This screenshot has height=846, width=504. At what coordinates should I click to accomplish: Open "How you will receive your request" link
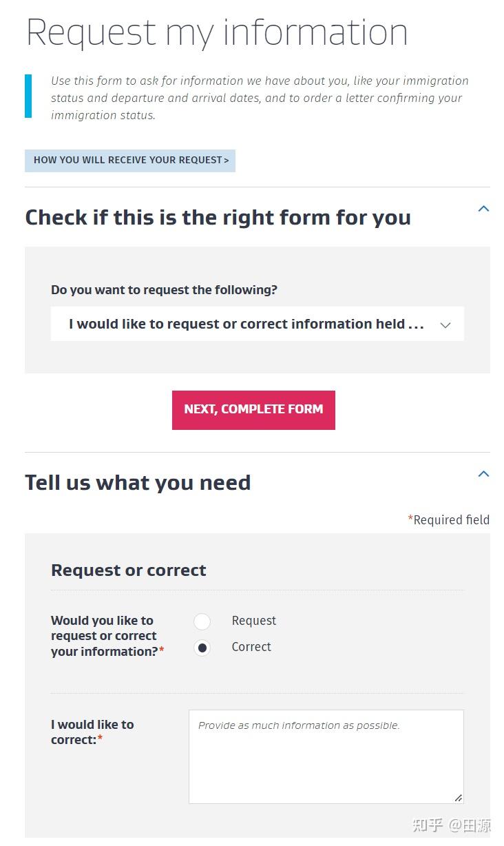pos(130,161)
